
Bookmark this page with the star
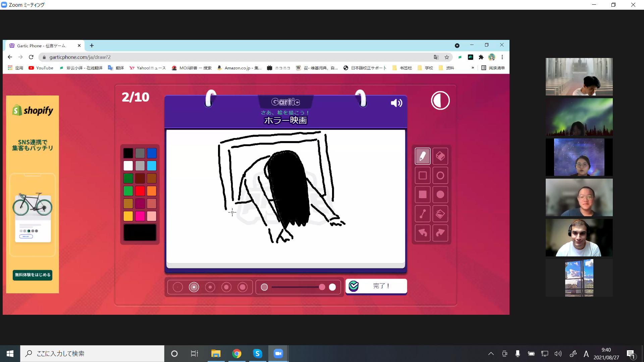(447, 57)
